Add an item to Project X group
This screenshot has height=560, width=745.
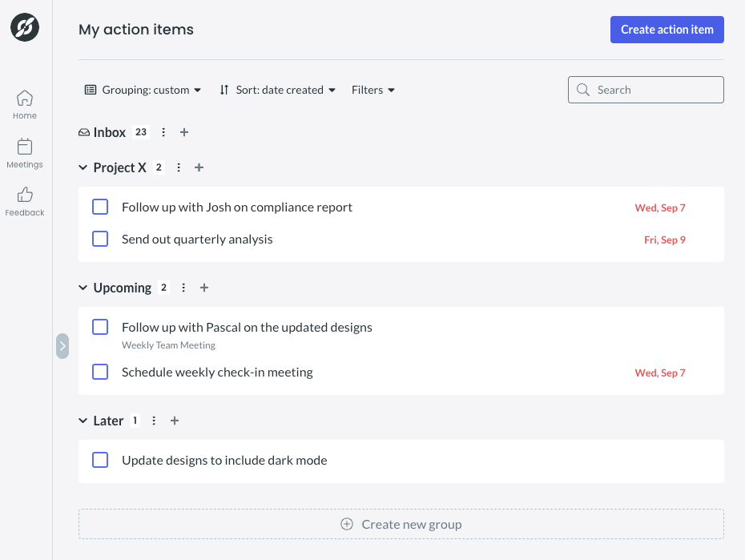tap(199, 167)
